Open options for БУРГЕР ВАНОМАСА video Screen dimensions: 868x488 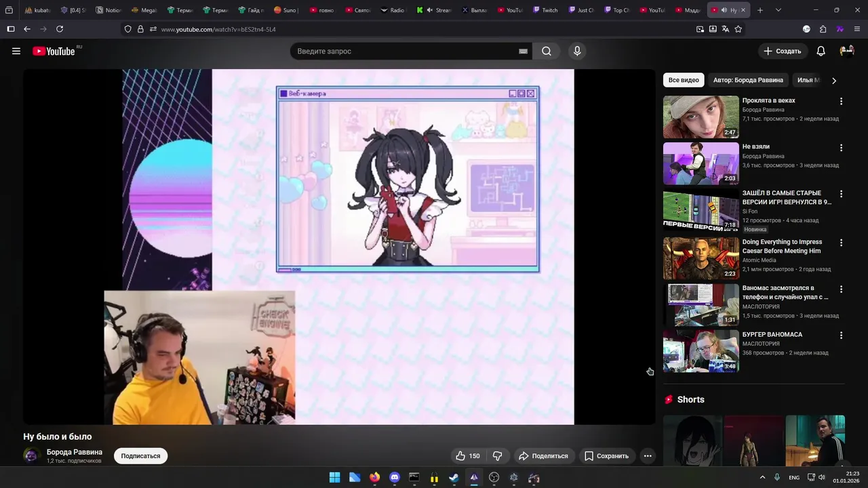tap(841, 335)
